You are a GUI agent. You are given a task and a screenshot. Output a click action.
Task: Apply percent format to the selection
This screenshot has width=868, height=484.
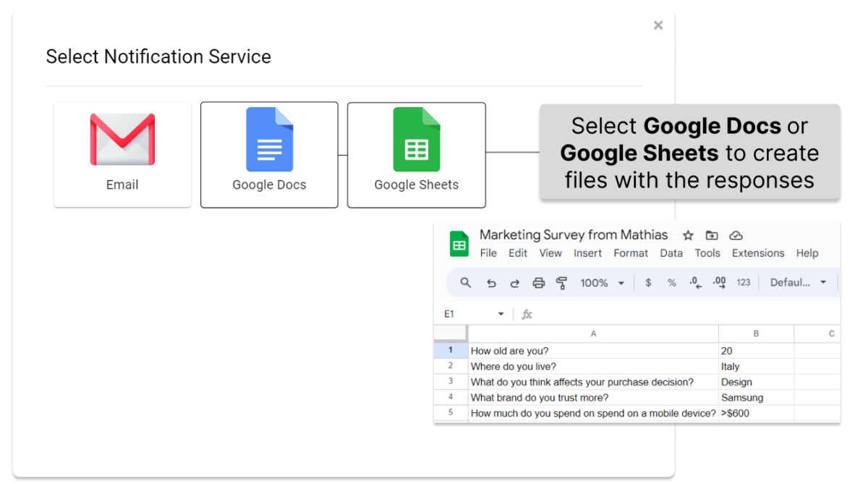point(671,282)
